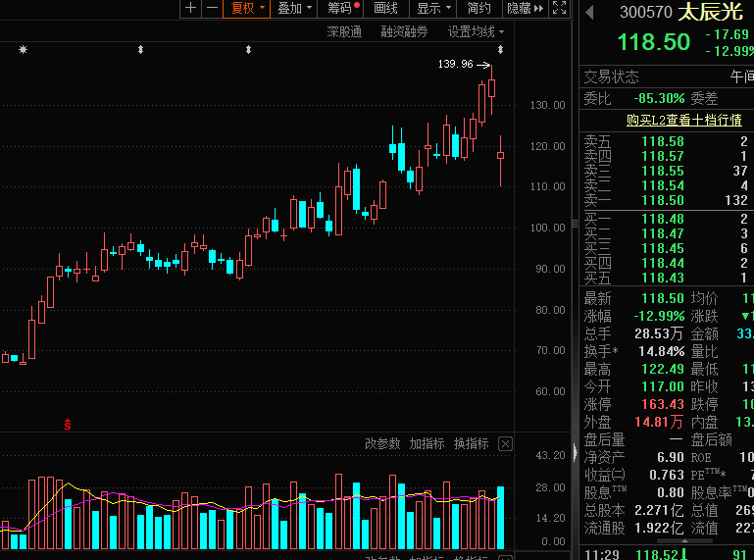This screenshot has width=754, height=560.
Task: Click the sun-shaped event marker
Action: pyautogui.click(x=23, y=50)
